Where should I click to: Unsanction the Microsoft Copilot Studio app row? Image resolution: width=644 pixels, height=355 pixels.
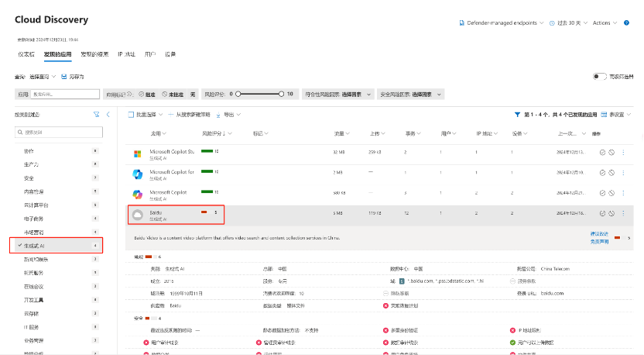(x=611, y=153)
